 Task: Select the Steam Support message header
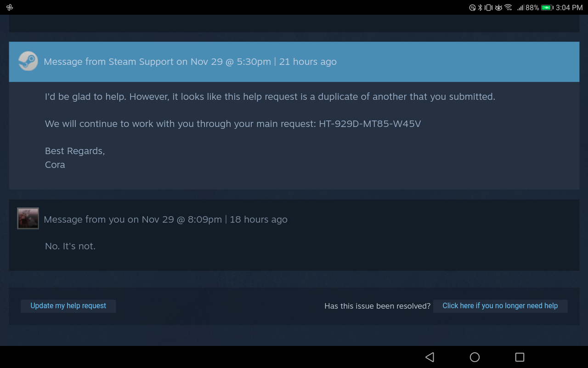click(294, 62)
